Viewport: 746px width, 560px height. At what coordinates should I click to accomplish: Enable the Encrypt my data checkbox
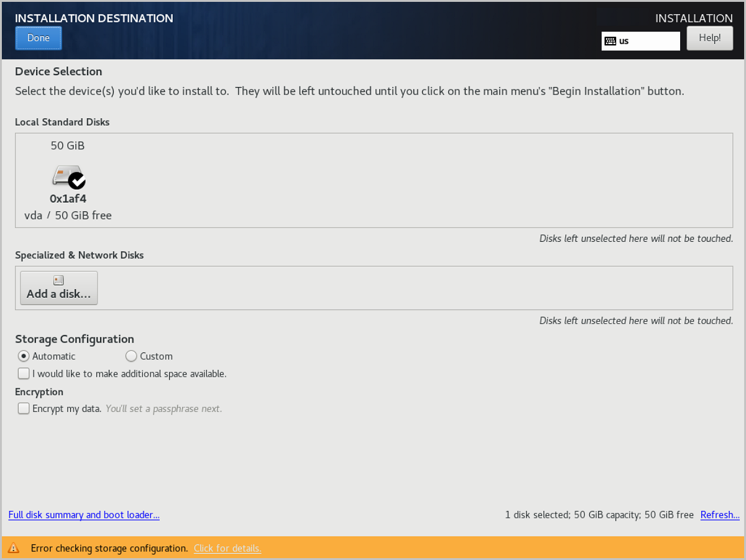point(23,408)
